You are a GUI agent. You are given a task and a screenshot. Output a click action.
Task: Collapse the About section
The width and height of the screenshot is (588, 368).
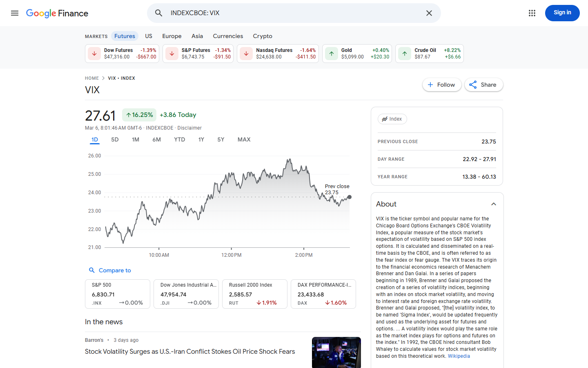pos(494,204)
